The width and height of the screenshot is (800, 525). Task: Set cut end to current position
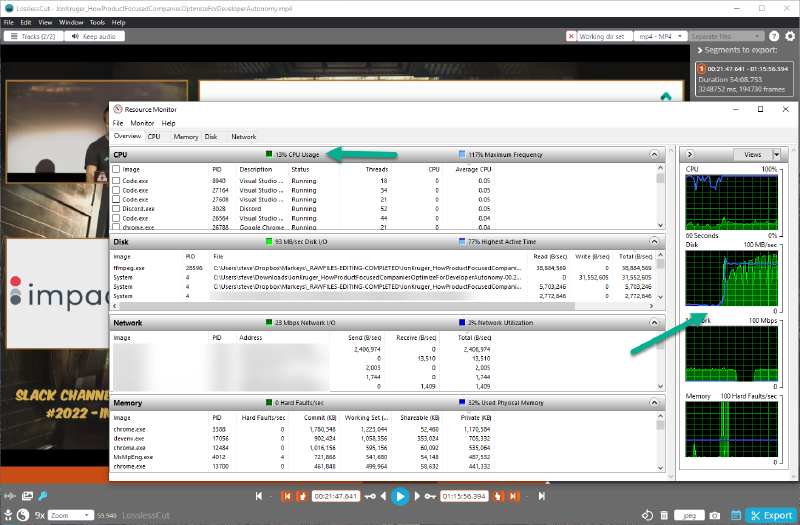[498, 496]
